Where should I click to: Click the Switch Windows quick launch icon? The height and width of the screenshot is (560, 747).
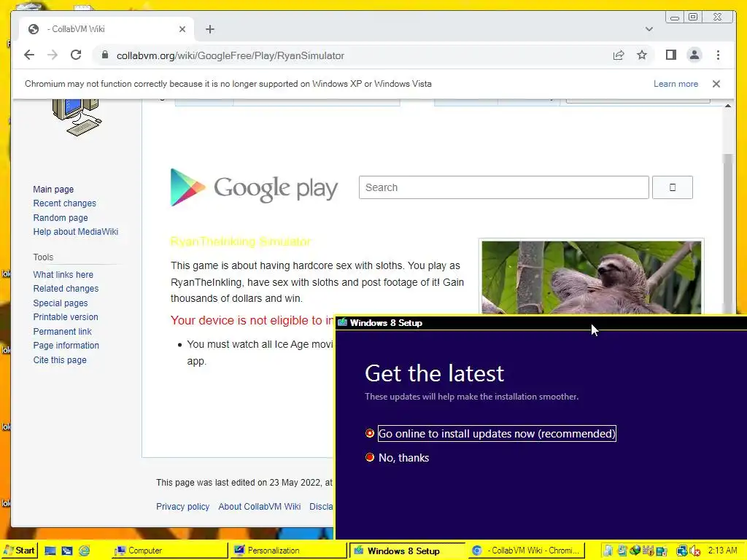66,551
